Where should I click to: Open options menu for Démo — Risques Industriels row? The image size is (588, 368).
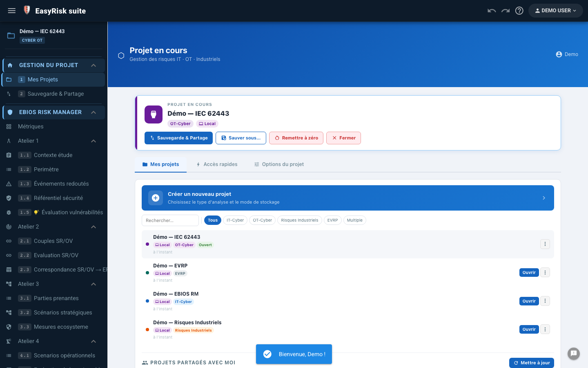click(x=545, y=330)
